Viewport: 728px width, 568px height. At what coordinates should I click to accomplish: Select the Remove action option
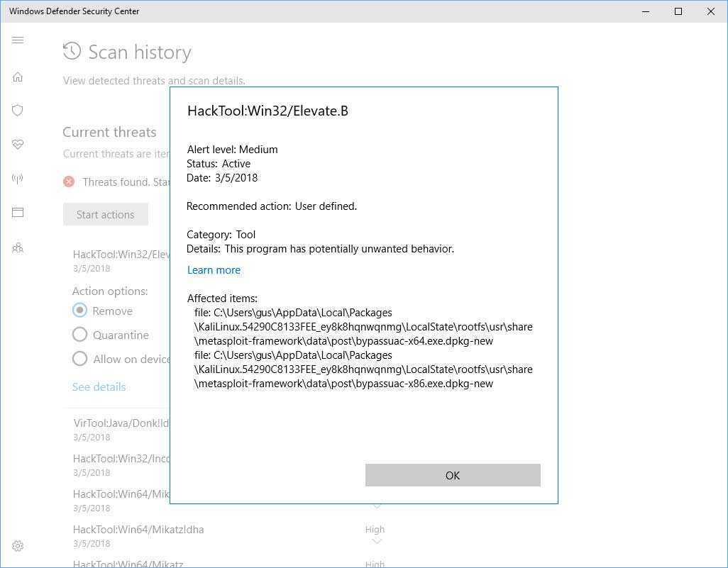click(x=80, y=310)
